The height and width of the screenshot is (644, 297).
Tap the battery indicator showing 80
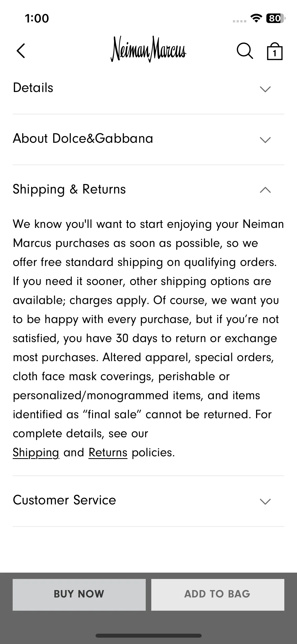[x=276, y=18]
